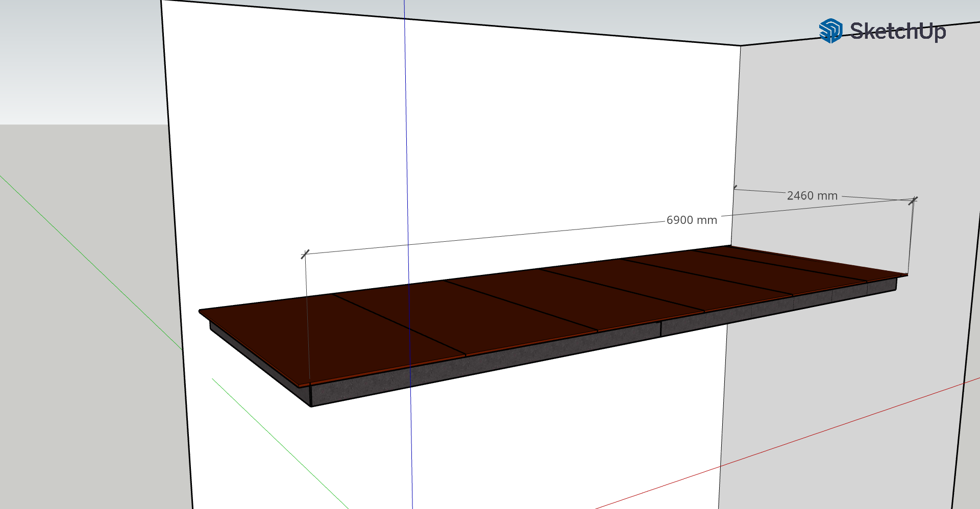The image size is (980, 509).
Task: Click the SketchUp logo icon
Action: tap(830, 31)
